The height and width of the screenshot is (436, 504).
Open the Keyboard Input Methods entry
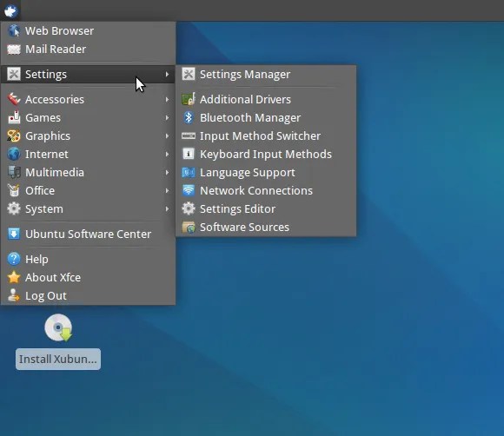[x=266, y=155]
